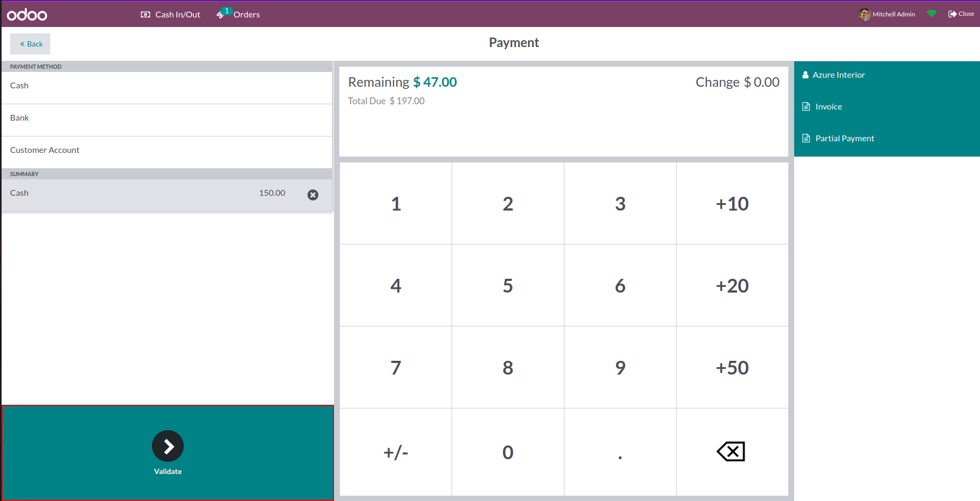The height and width of the screenshot is (501, 980).
Task: Toggle the Partial Payment option
Action: (x=886, y=139)
